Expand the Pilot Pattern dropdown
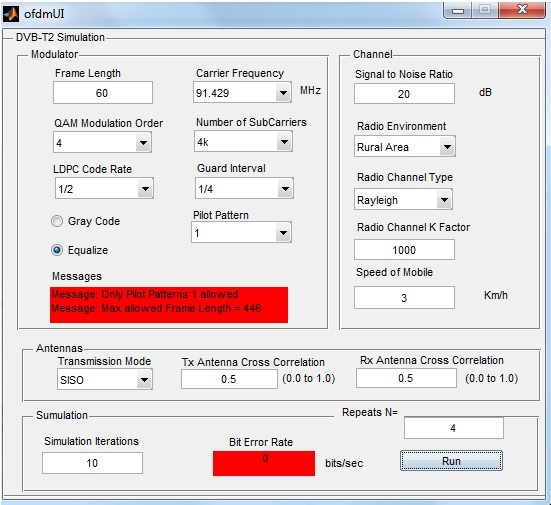Screen dimensions: 551x505 pyautogui.click(x=241, y=232)
